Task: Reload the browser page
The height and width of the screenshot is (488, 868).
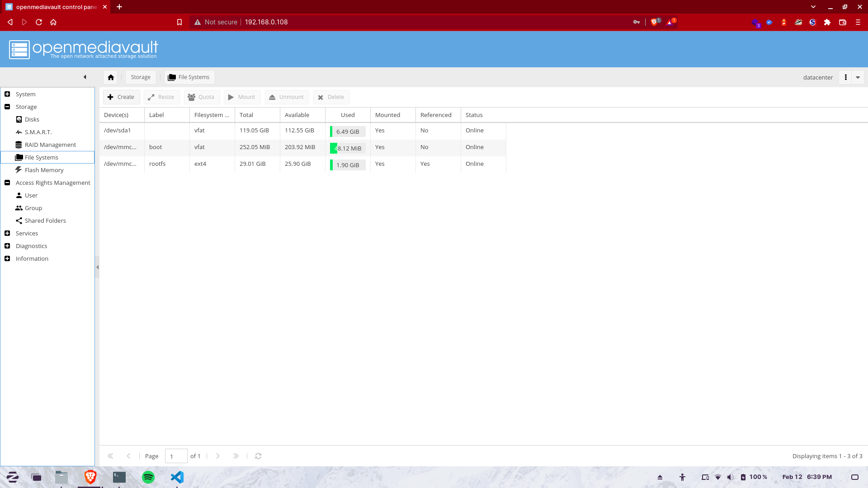Action: [x=39, y=22]
